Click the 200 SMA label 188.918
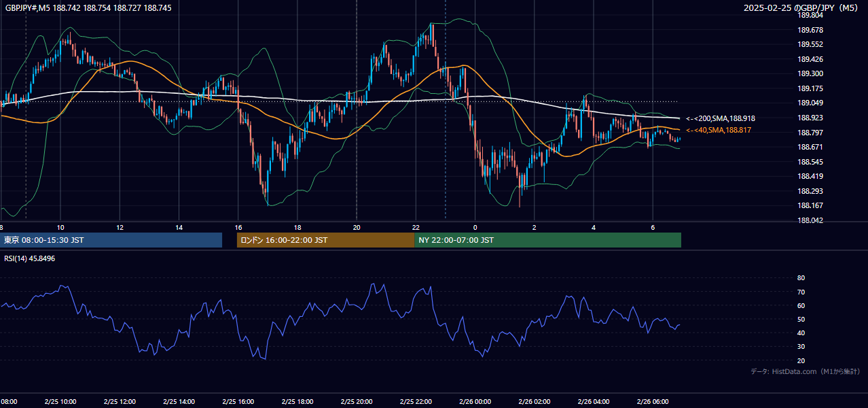 (x=721, y=118)
